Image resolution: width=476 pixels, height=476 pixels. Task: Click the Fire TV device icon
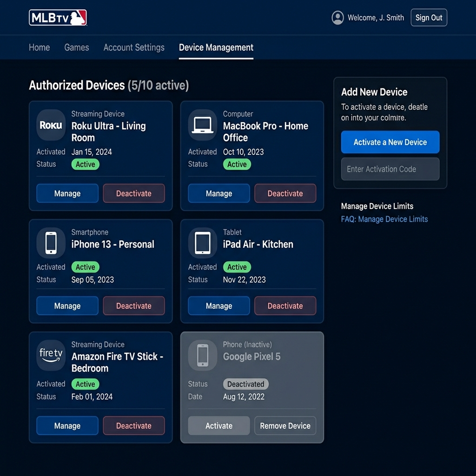(51, 355)
